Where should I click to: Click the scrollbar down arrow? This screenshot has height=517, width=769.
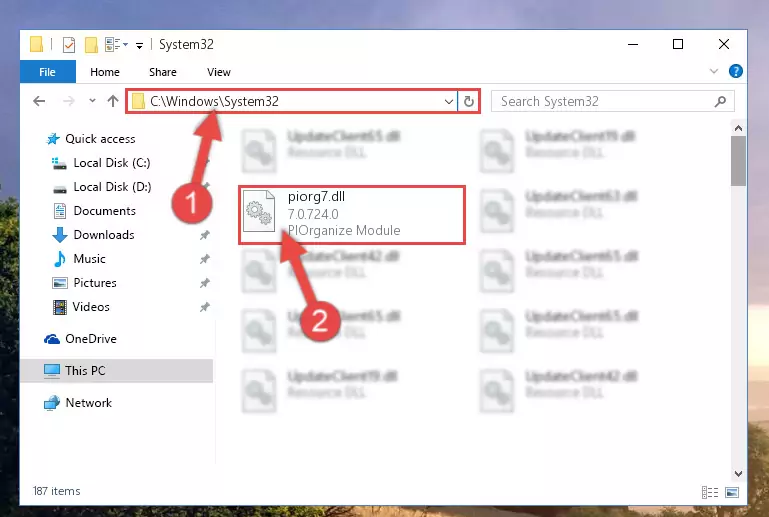[x=738, y=474]
